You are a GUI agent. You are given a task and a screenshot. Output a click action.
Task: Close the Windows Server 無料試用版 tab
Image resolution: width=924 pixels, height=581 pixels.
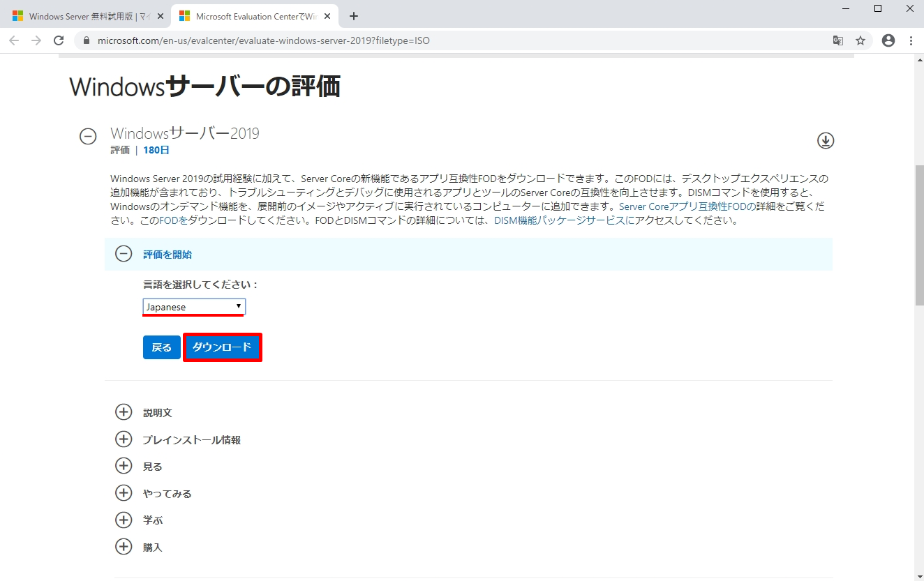click(161, 16)
